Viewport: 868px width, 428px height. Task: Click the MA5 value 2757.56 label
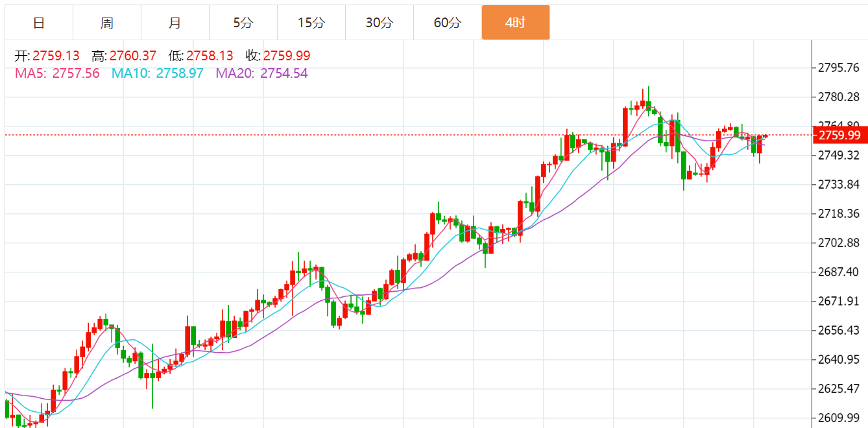[76, 73]
